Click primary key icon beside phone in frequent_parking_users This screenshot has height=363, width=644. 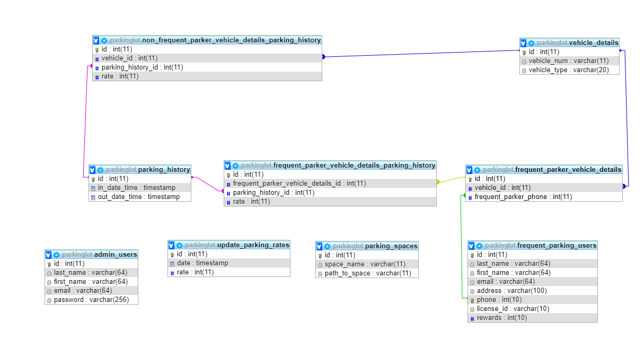pyautogui.click(x=472, y=300)
